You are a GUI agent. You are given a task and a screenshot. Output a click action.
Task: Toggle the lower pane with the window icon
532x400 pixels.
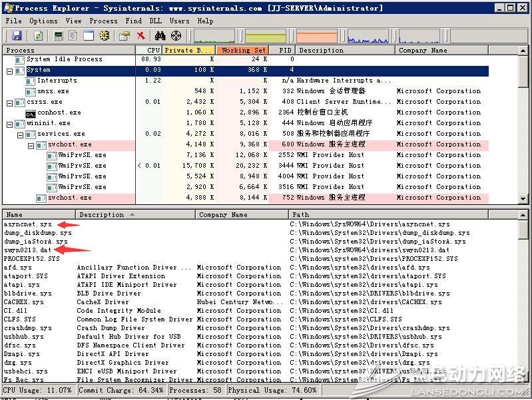pyautogui.click(x=88, y=35)
